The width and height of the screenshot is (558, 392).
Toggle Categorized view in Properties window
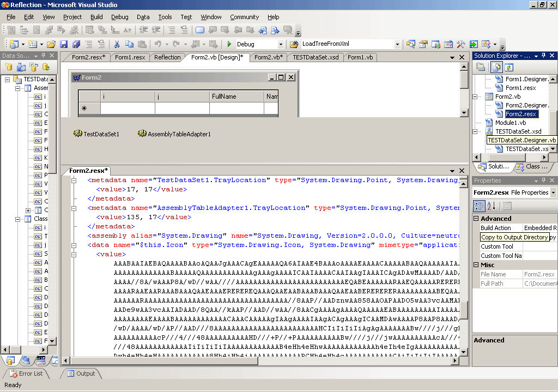click(479, 206)
